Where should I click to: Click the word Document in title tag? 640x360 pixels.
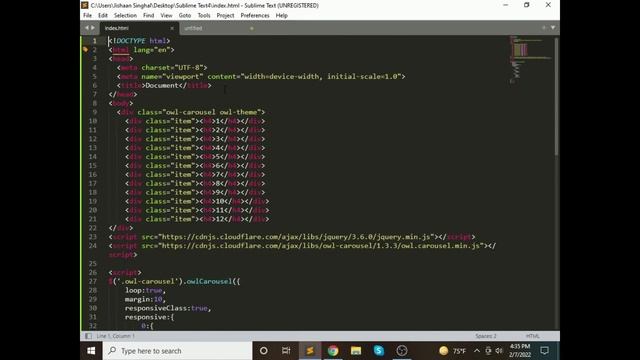pyautogui.click(x=162, y=85)
